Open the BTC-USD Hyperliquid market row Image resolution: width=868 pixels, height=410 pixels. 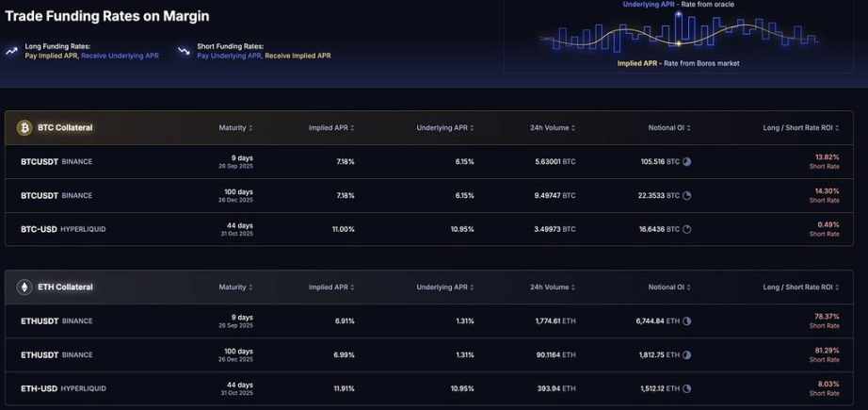63,229
